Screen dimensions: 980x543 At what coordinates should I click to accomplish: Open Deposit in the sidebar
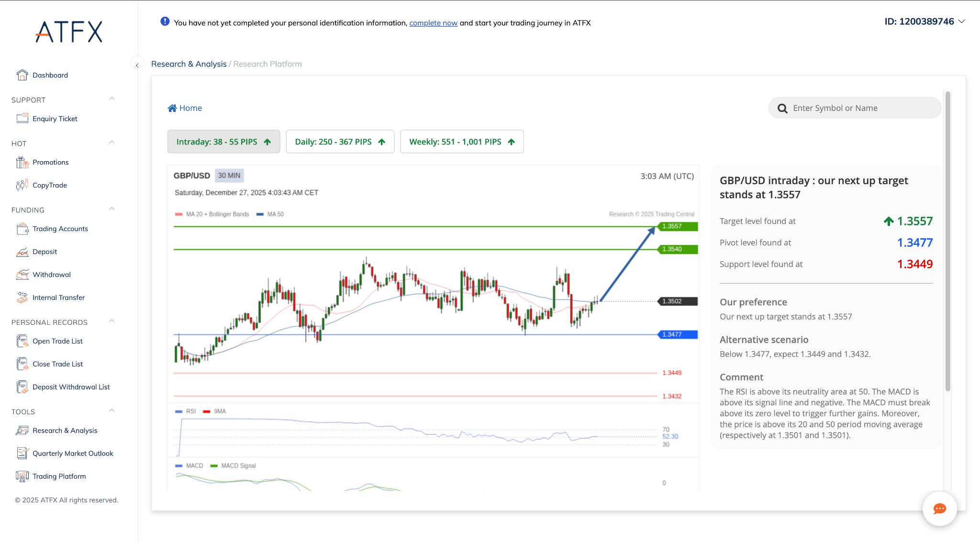pos(45,252)
